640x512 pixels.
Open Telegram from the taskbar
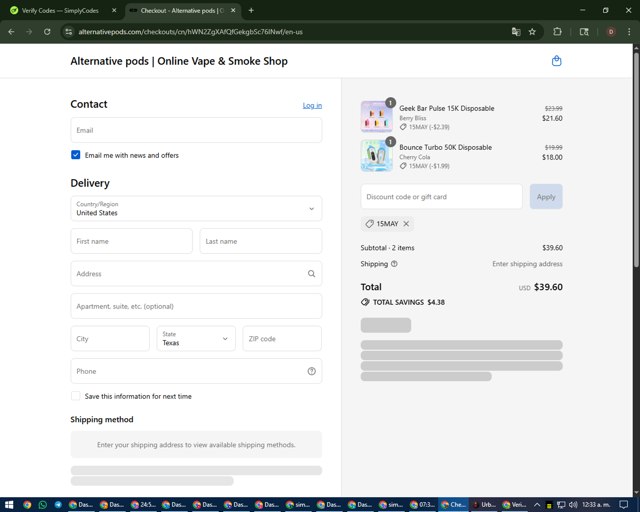58,505
